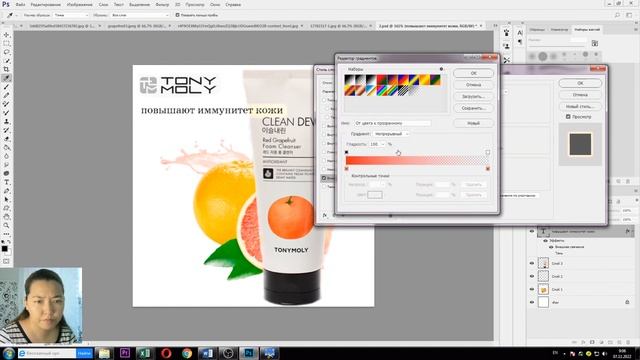Uncheck the checked effect in style list

tap(324, 178)
